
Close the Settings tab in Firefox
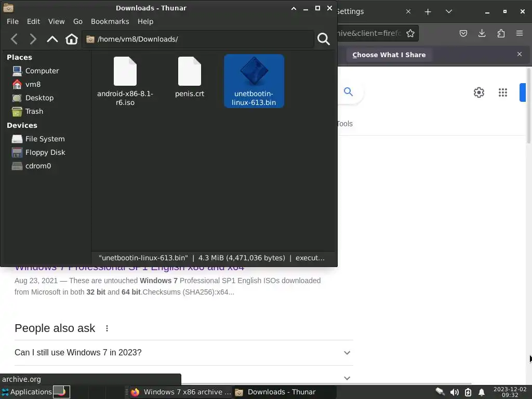tap(408, 11)
